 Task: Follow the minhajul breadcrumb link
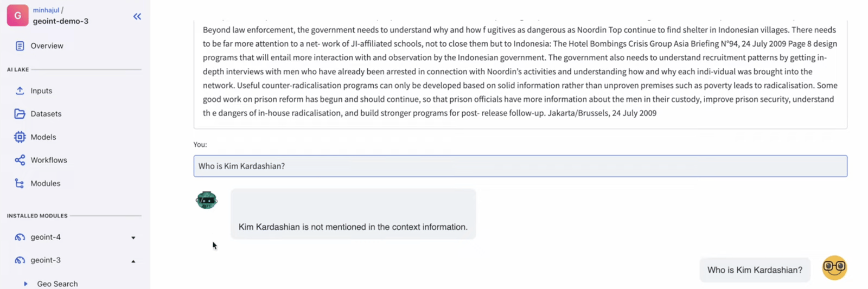tap(46, 10)
